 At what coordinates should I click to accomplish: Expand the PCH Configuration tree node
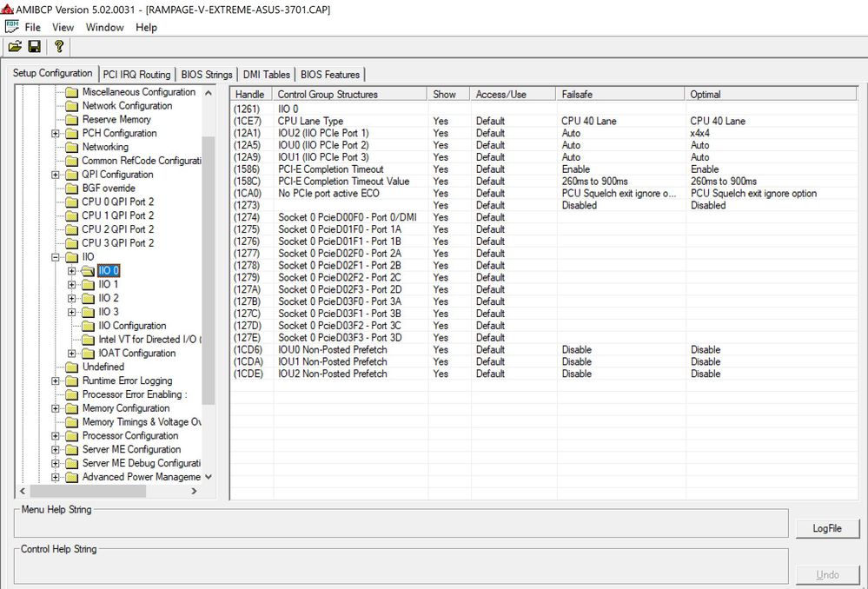55,134
